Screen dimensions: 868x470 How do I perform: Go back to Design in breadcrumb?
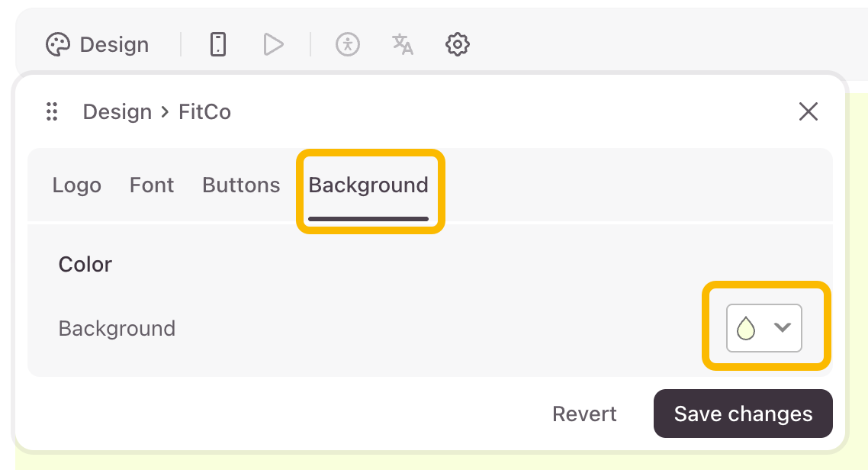tap(117, 112)
